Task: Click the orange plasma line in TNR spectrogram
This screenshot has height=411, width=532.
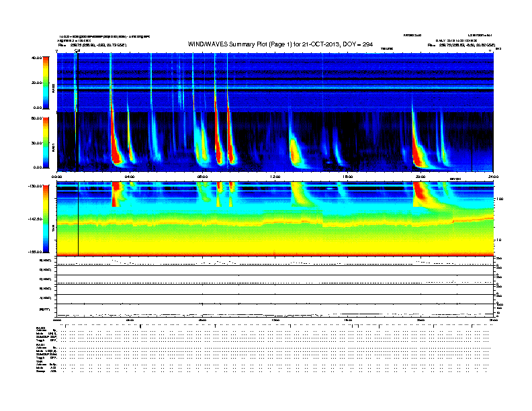Action: pos(275,223)
